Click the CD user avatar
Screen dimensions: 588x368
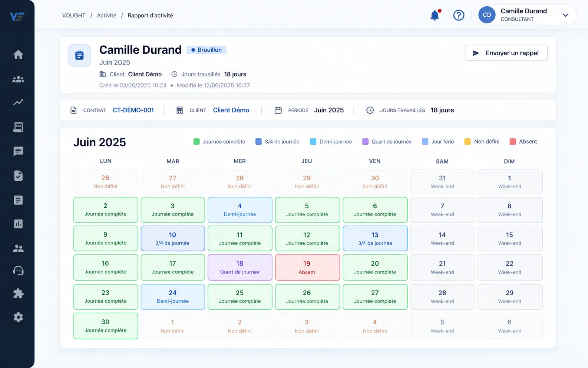487,15
